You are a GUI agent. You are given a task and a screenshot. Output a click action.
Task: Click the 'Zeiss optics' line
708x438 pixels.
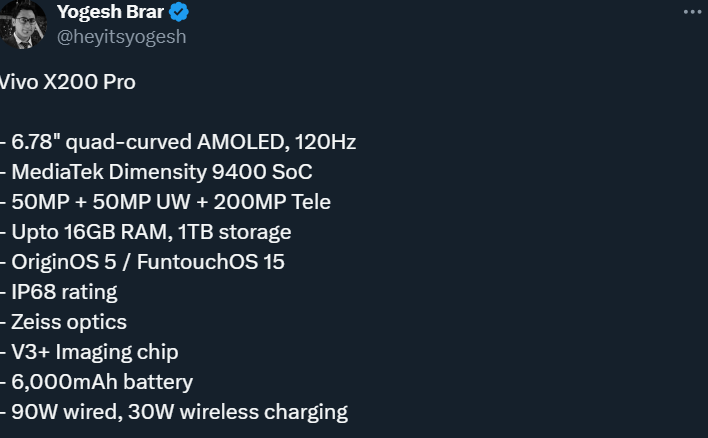(x=69, y=322)
